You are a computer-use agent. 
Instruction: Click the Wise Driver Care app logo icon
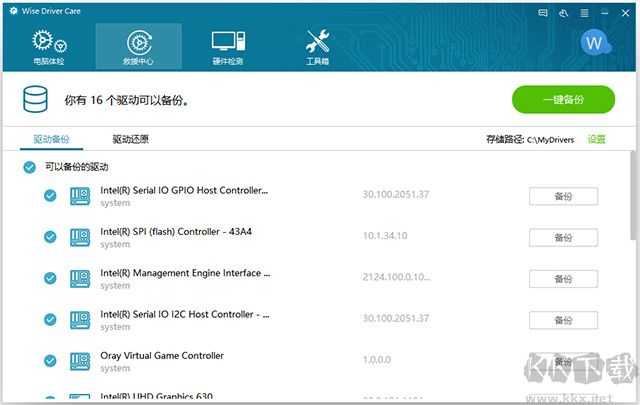[14, 11]
